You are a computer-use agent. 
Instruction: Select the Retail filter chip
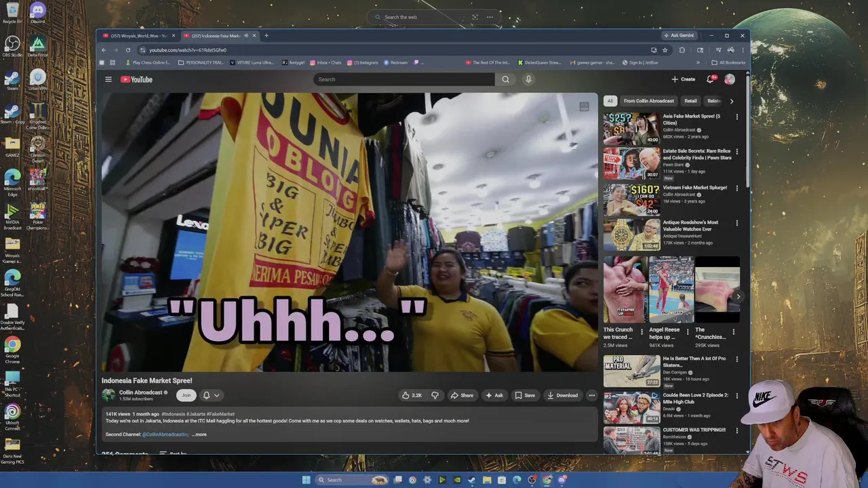690,101
